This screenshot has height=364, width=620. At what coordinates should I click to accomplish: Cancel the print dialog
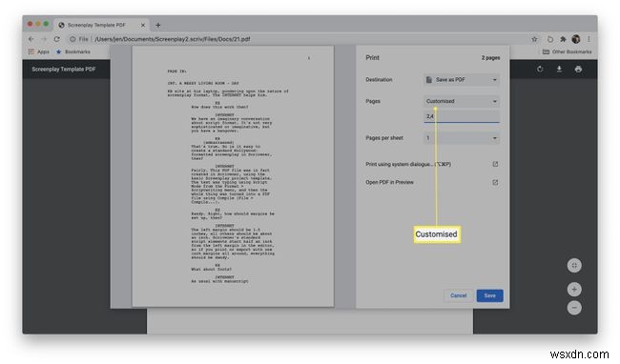tap(458, 295)
